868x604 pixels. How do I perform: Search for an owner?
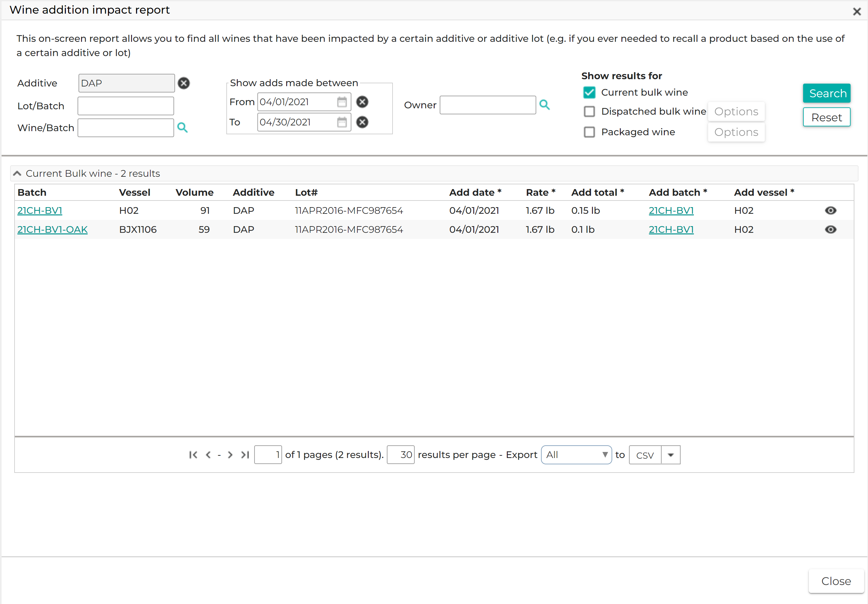(x=544, y=105)
